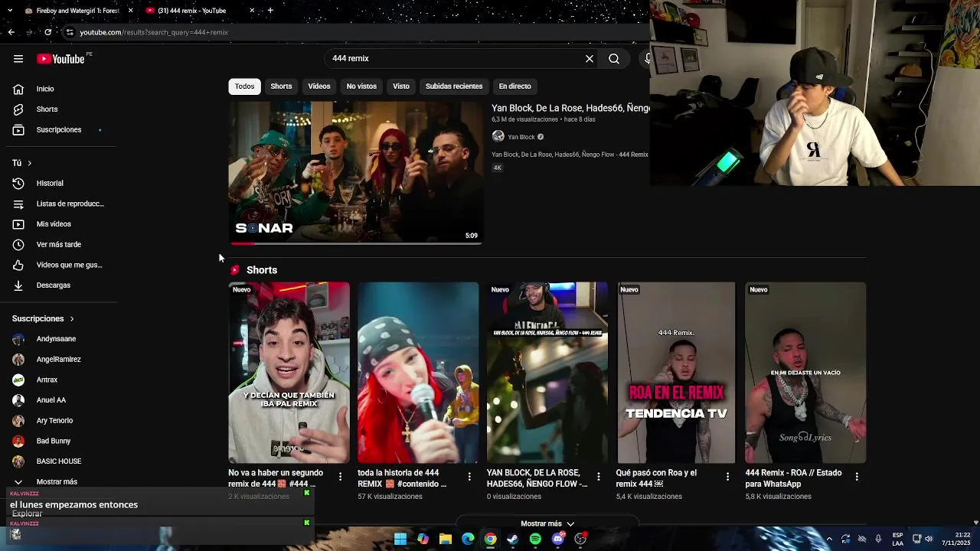This screenshot has height=551, width=980.
Task: Open the Windows Start menu
Action: coord(400,539)
